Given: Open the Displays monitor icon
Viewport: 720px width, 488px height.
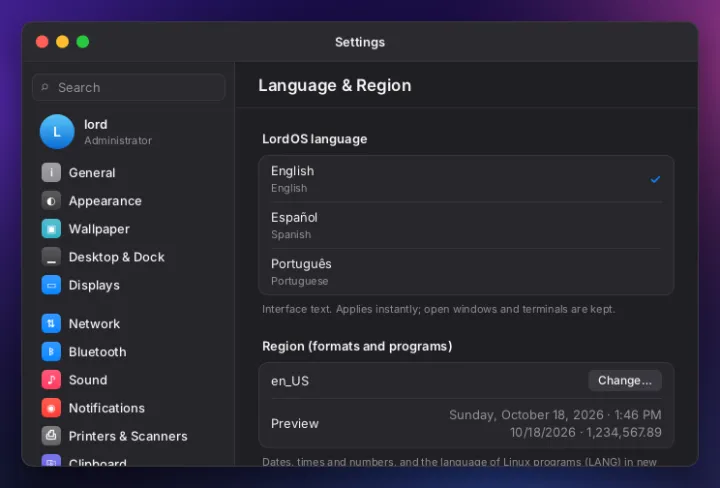Looking at the screenshot, I should click(x=51, y=285).
